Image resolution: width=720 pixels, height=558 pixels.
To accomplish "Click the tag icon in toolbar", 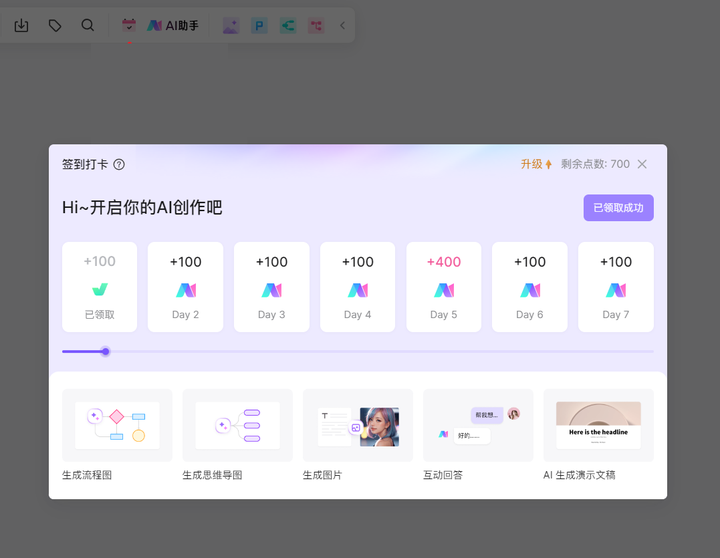I will (x=55, y=25).
